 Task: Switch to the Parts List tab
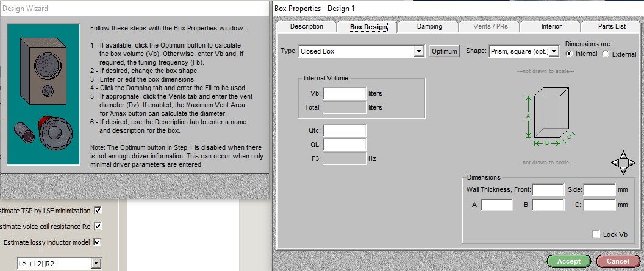click(x=612, y=26)
